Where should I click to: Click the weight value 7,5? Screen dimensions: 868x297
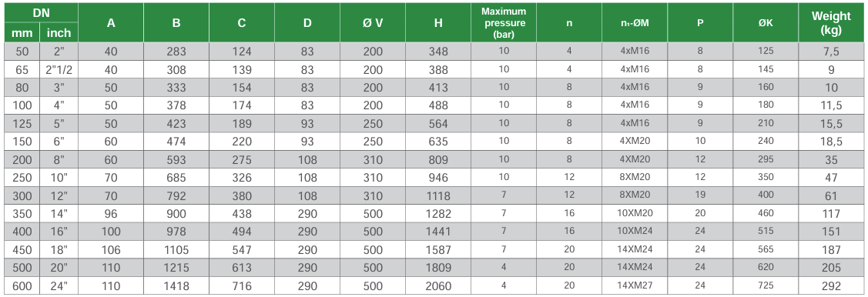(x=831, y=52)
